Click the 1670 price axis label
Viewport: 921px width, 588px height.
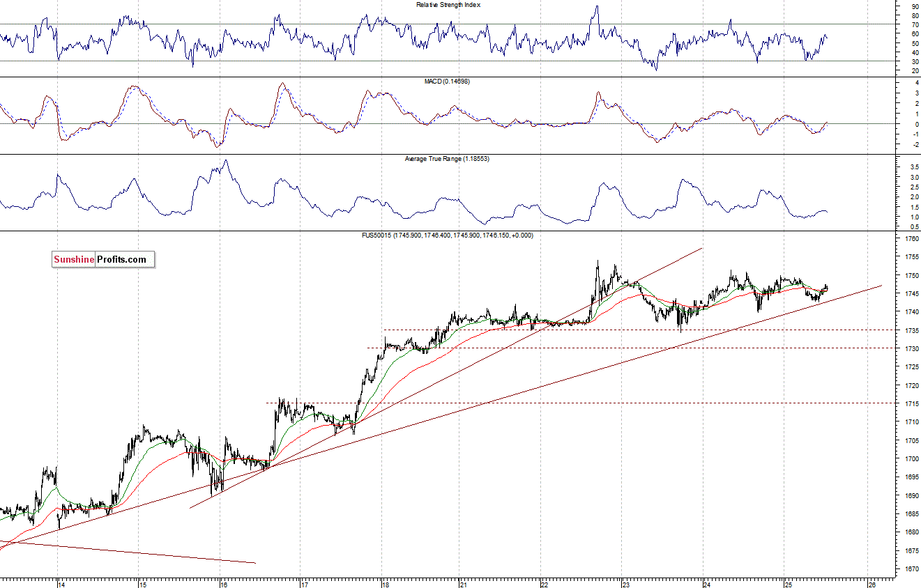(x=912, y=569)
